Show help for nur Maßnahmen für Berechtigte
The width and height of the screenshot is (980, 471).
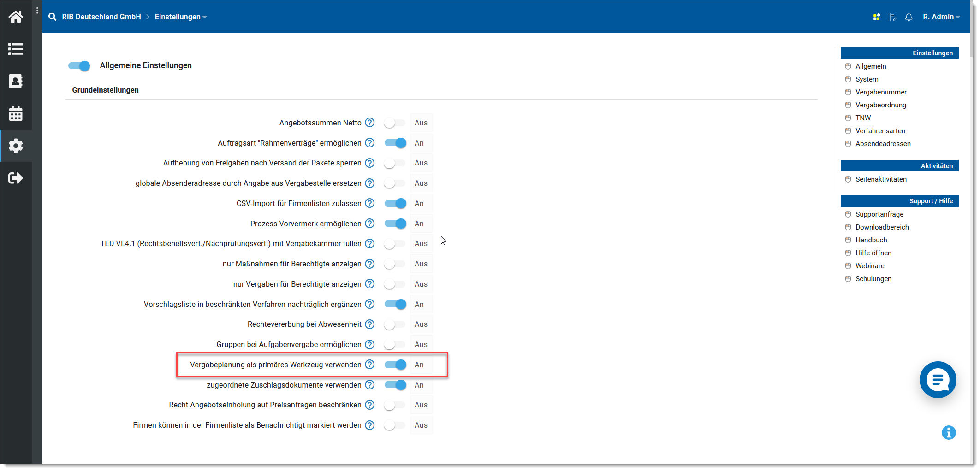370,264
